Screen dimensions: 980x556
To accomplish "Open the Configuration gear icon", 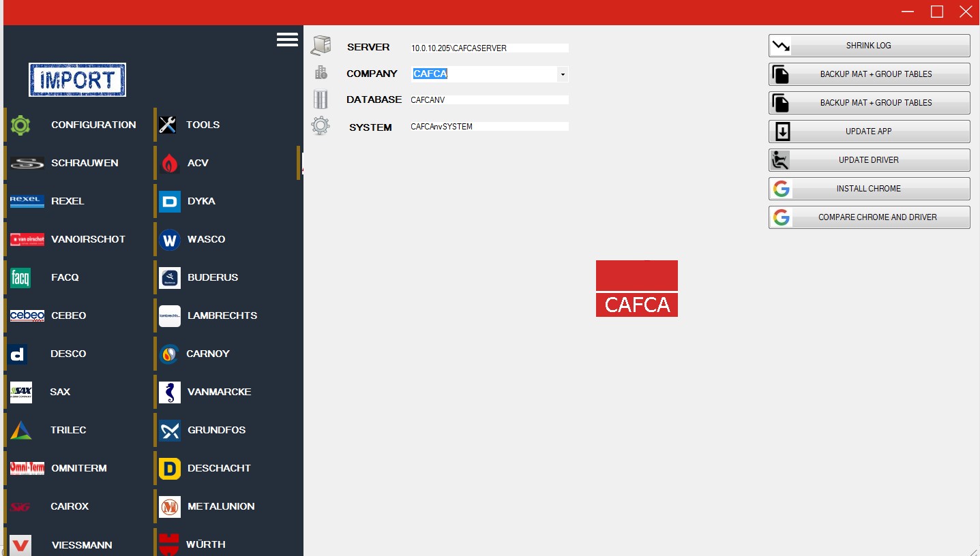I will click(21, 125).
